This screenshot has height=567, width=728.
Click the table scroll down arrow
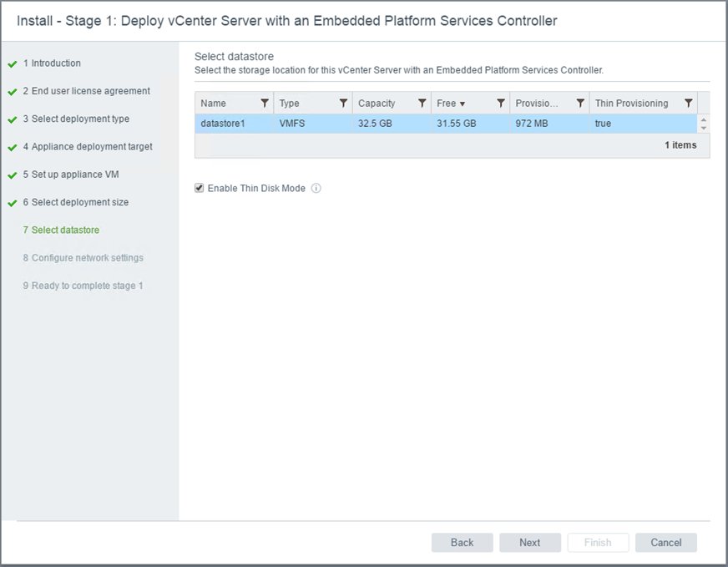[704, 128]
